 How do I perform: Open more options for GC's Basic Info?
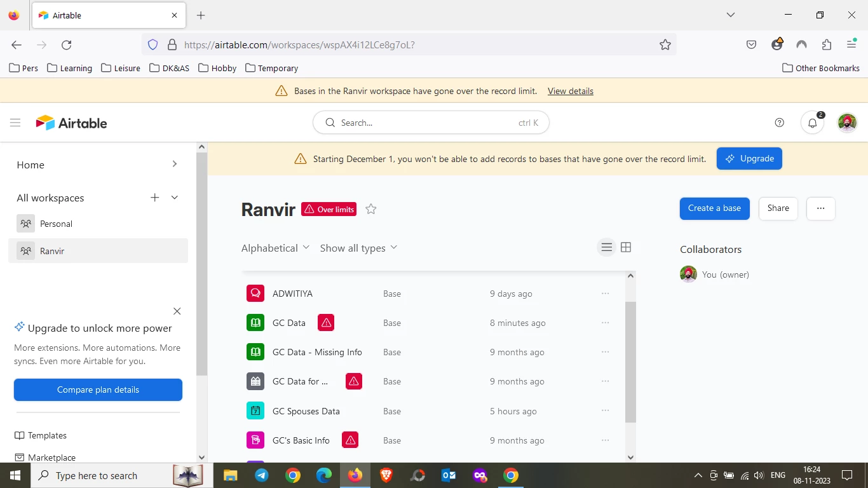[605, 440]
